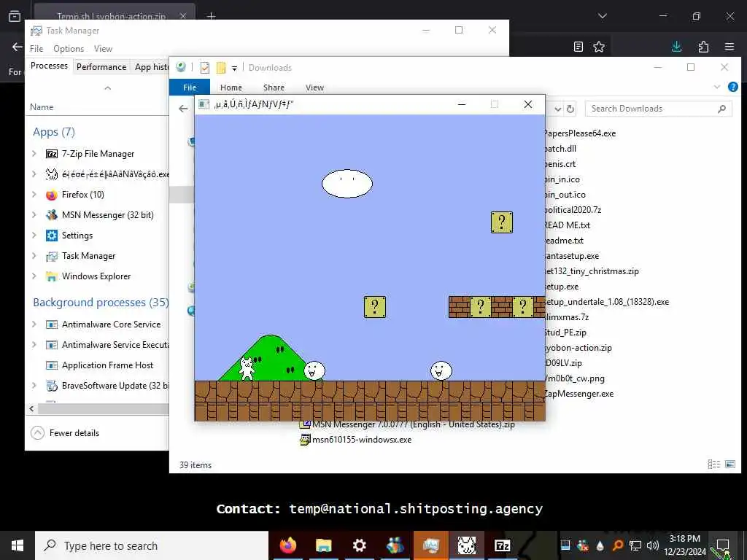Switch to MSN Messenger on the taskbar
Screen dimensions: 747x560
point(395,545)
